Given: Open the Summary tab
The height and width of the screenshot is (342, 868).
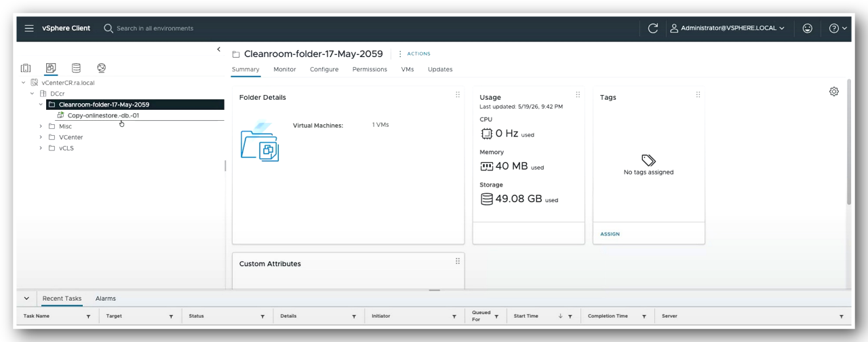Looking at the screenshot, I should coord(245,69).
